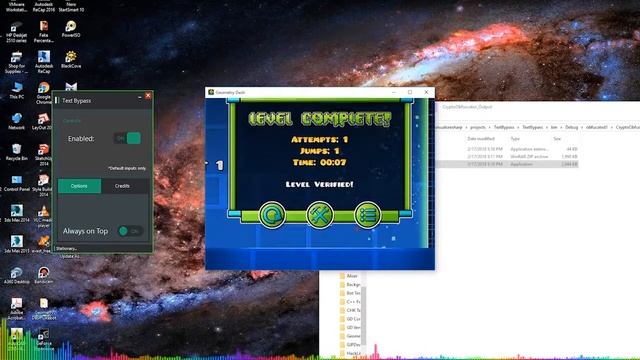Click the replay level button in Geometry Dash
640x360 pixels.
point(272,215)
